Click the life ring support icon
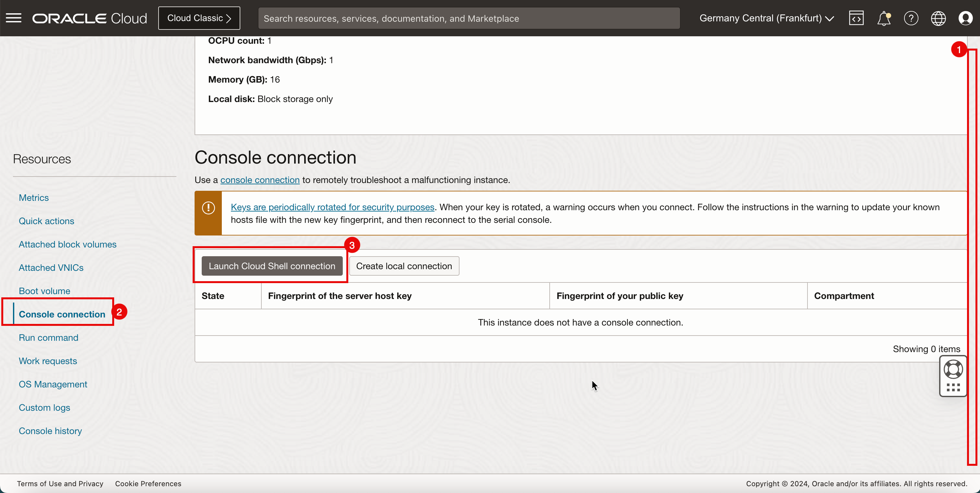980x493 pixels. pos(953,369)
